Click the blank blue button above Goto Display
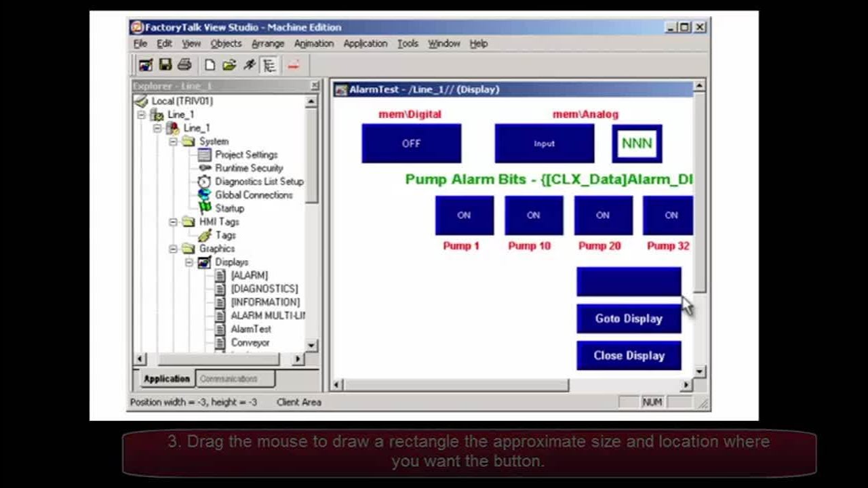 tap(629, 281)
